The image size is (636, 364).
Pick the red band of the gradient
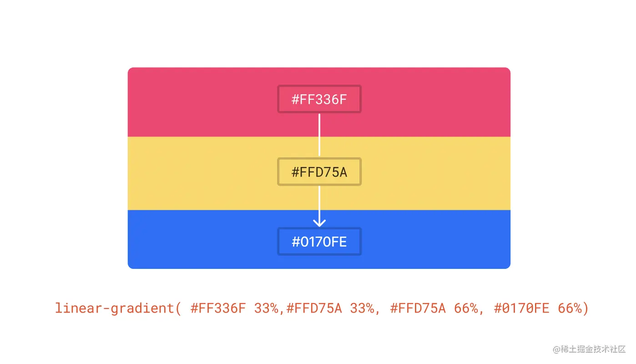[319, 102]
